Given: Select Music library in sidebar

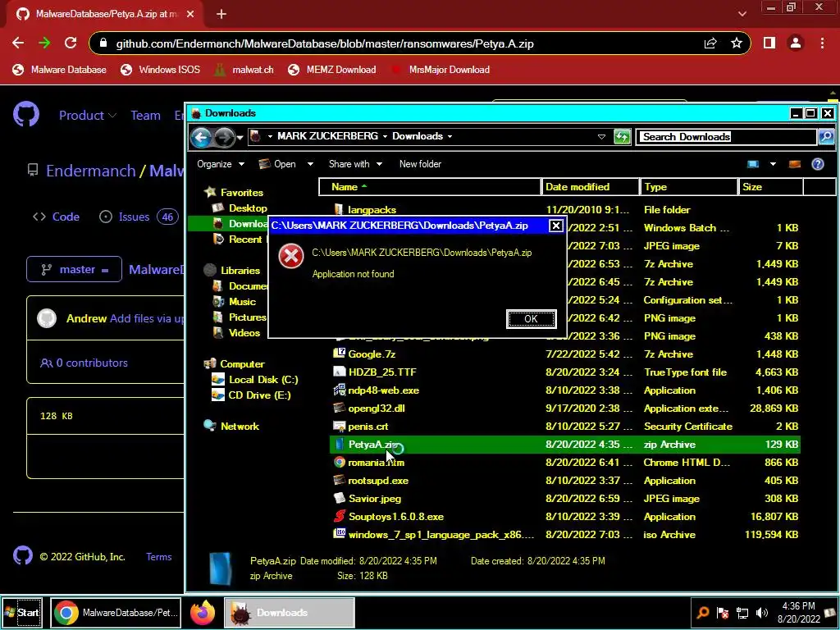Looking at the screenshot, I should tap(234, 302).
